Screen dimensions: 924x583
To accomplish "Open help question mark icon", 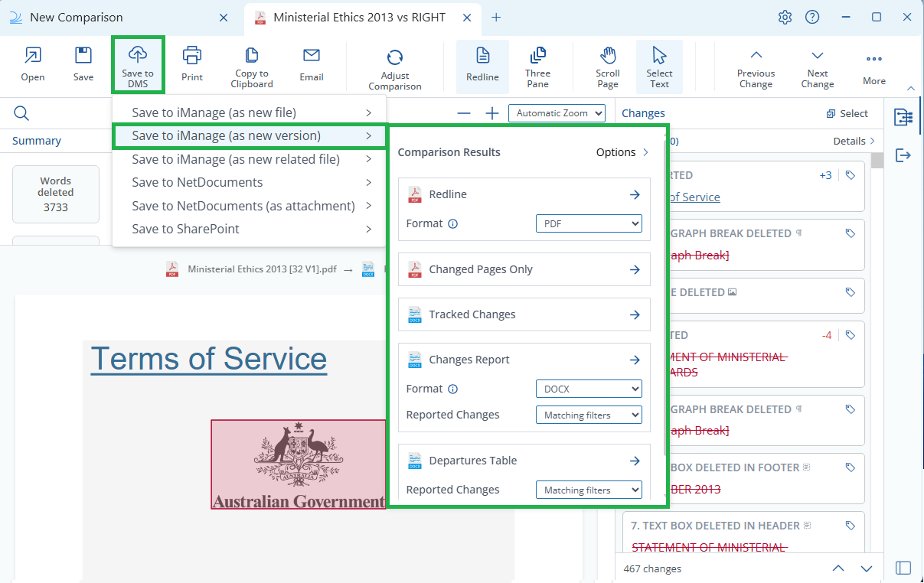I will [x=812, y=17].
